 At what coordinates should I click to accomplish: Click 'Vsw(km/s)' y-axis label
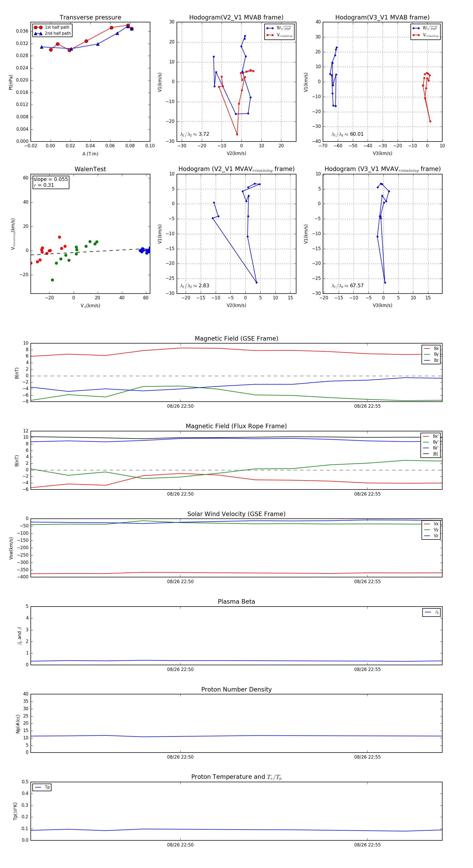(11, 549)
